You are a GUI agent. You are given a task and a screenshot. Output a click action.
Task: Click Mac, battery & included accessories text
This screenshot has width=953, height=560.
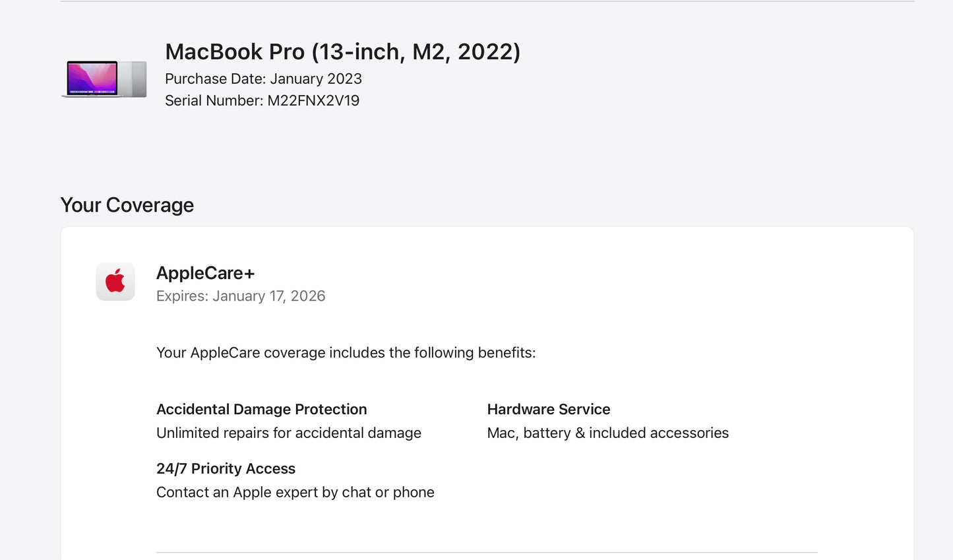click(607, 433)
